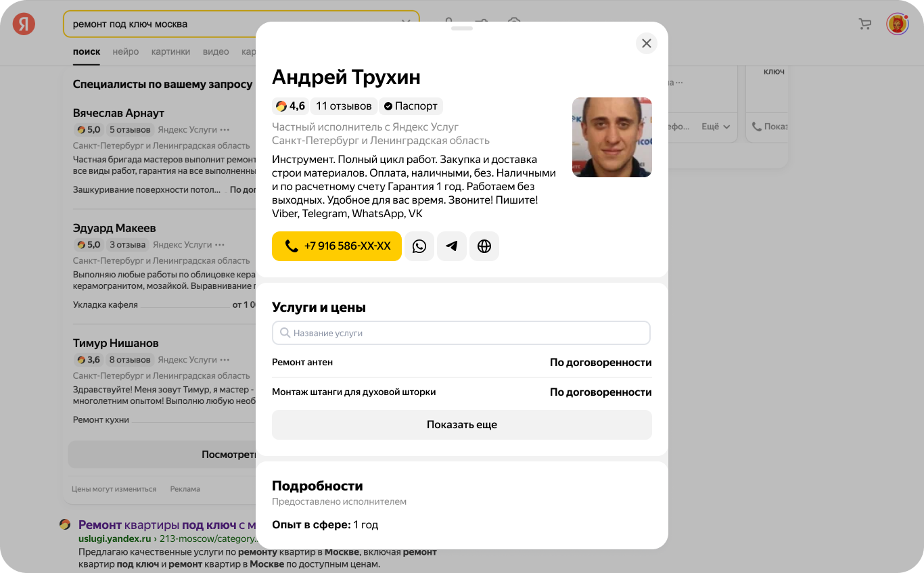Open the specialist's website globe icon
Image resolution: width=924 pixels, height=573 pixels.
[484, 246]
